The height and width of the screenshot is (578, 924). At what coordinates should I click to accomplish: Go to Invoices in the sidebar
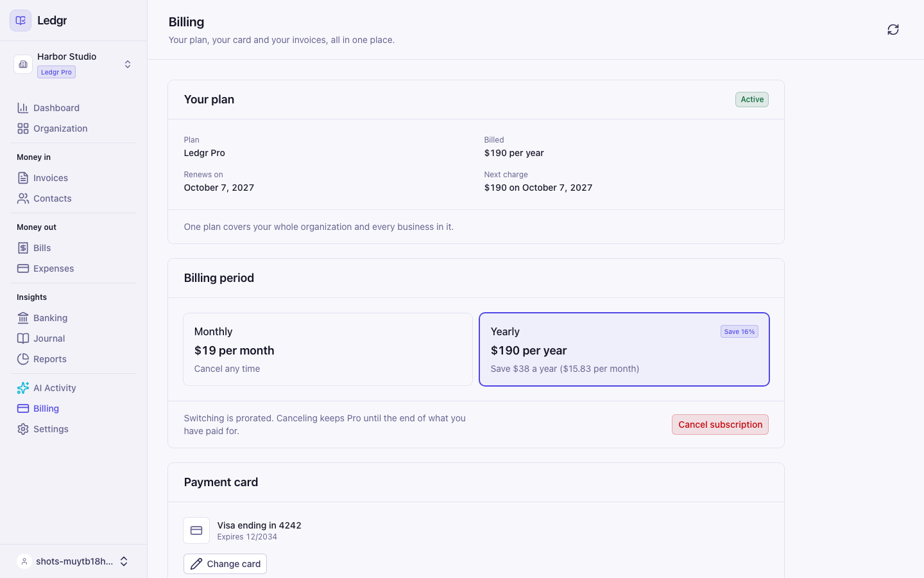pos(74,178)
